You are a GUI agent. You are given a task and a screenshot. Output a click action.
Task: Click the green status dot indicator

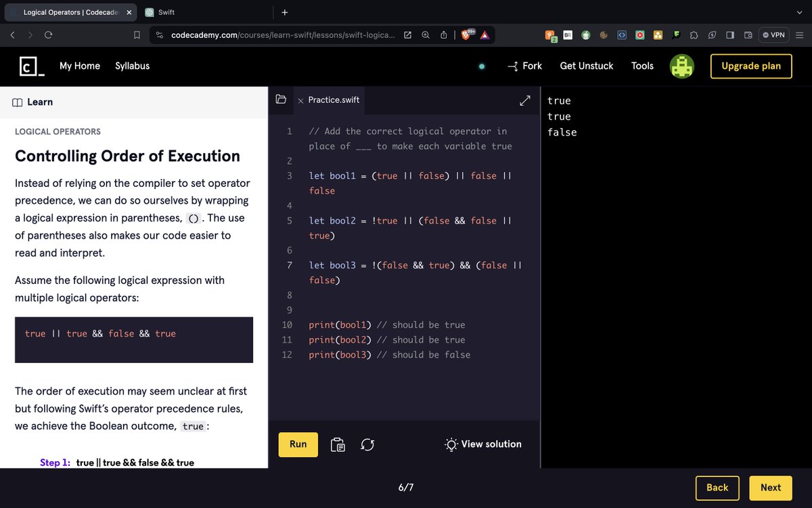tap(482, 66)
